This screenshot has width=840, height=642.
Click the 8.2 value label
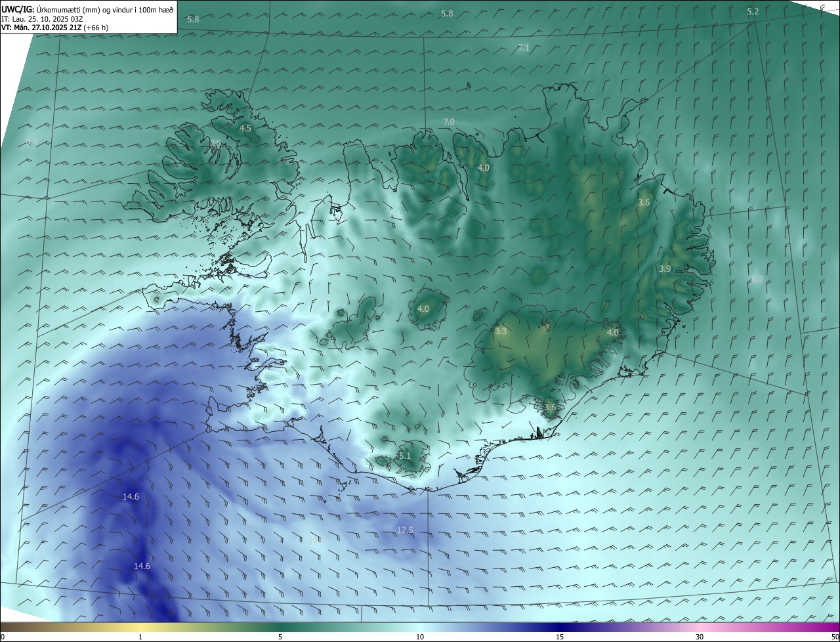[757, 280]
